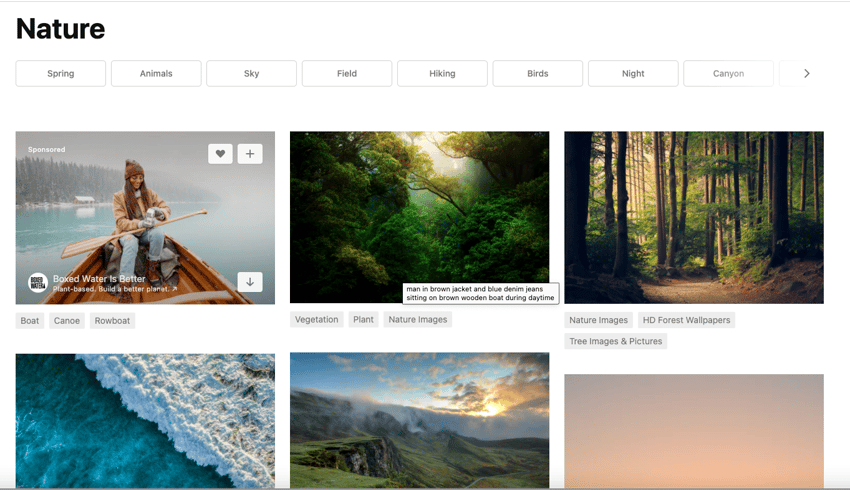
Task: Open the Canoe tag
Action: pyautogui.click(x=67, y=320)
